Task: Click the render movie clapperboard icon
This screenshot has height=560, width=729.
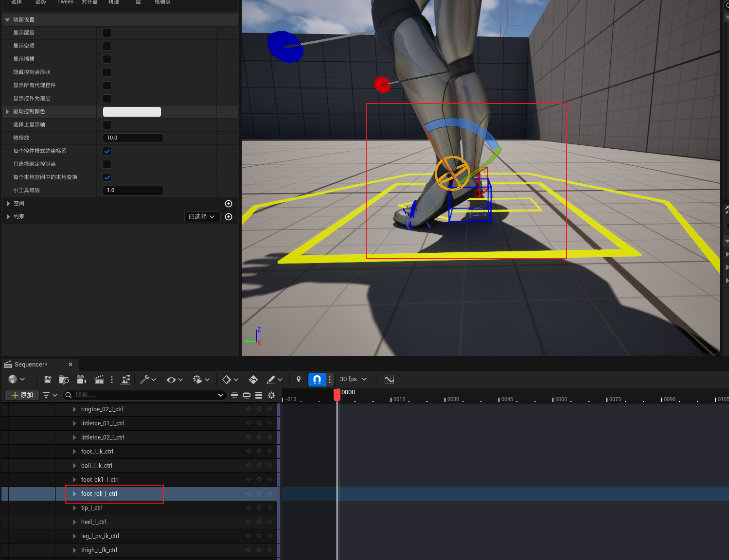Action: (99, 379)
